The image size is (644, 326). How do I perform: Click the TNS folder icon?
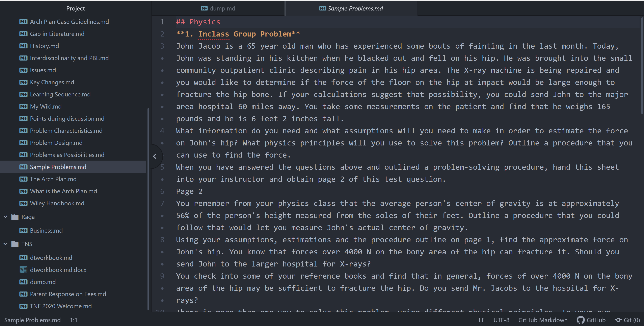click(x=15, y=244)
